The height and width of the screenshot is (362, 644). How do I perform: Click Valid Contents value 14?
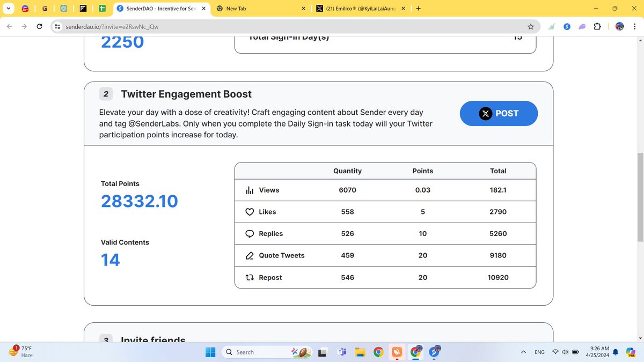(x=111, y=260)
